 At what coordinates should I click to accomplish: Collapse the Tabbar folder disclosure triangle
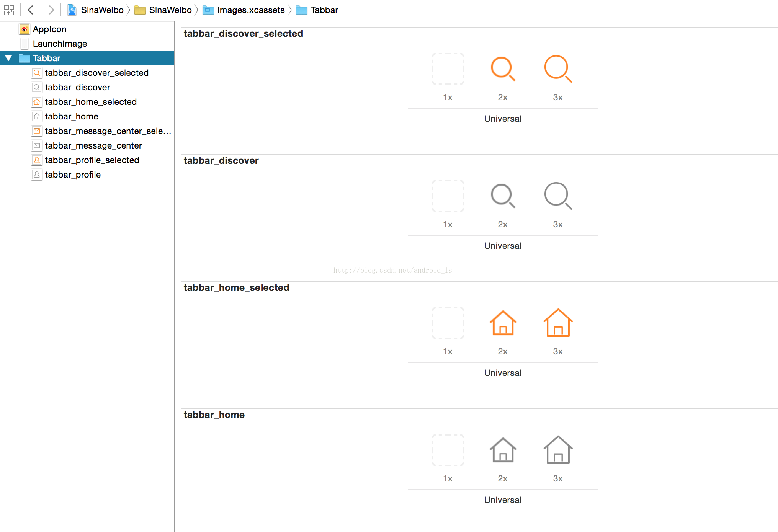pos(8,58)
